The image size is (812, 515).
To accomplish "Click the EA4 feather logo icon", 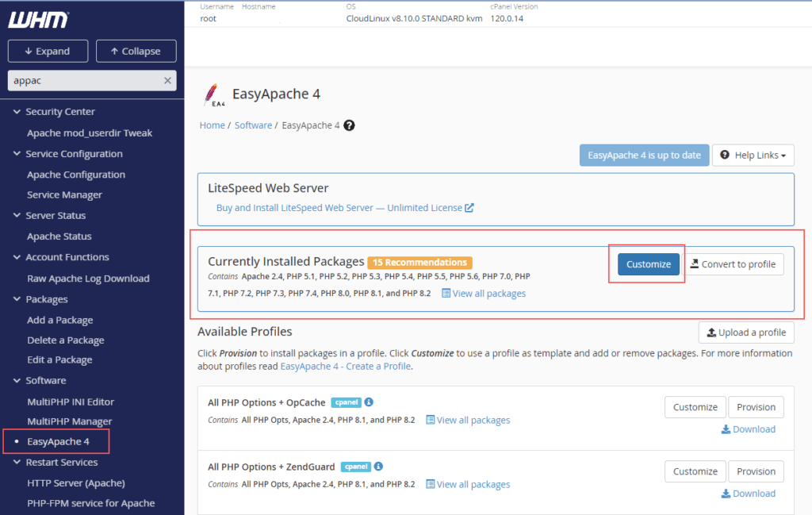I will pos(213,95).
